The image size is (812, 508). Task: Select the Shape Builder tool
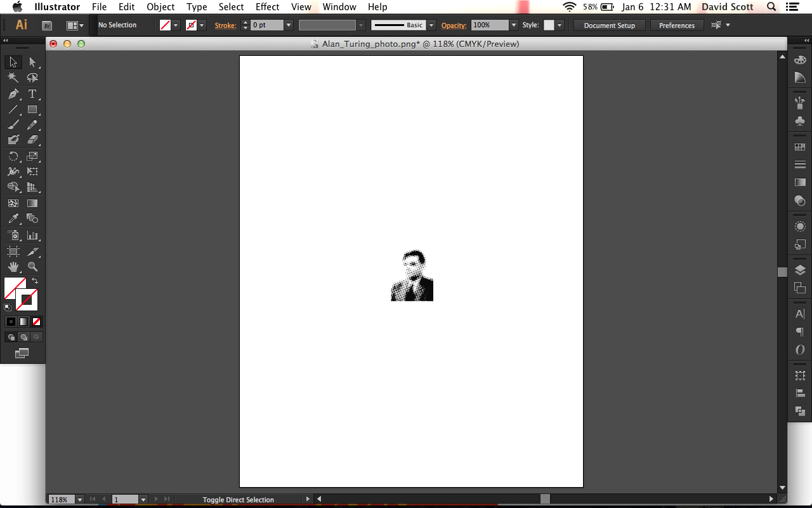[x=13, y=187]
